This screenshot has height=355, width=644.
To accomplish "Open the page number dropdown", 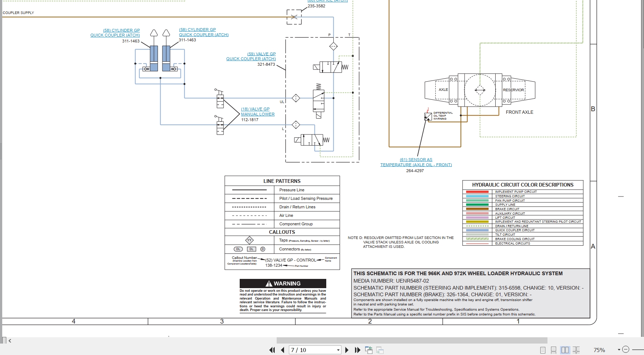I will click(x=338, y=350).
